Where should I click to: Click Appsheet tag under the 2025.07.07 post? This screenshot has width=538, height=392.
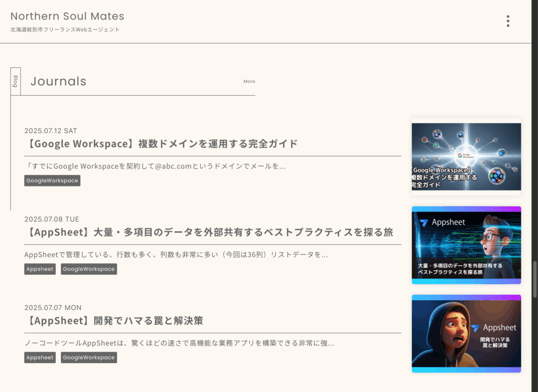tap(40, 357)
